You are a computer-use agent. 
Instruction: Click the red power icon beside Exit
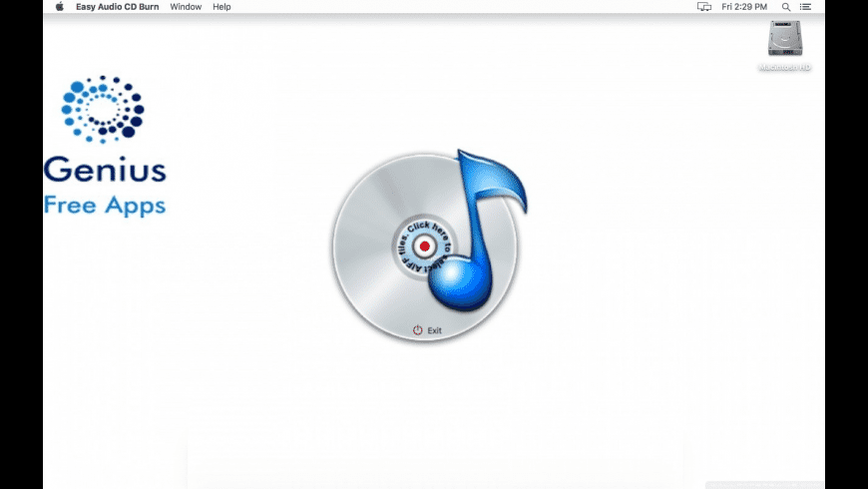pos(417,330)
